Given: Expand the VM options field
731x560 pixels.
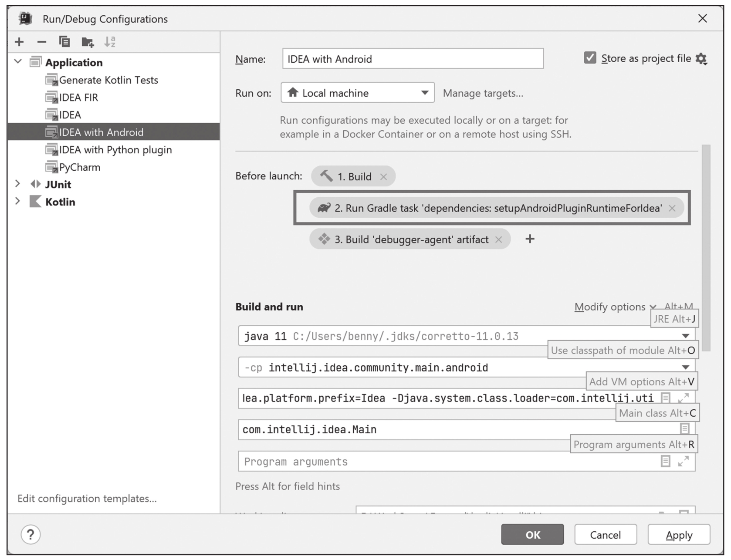Looking at the screenshot, I should (x=684, y=398).
